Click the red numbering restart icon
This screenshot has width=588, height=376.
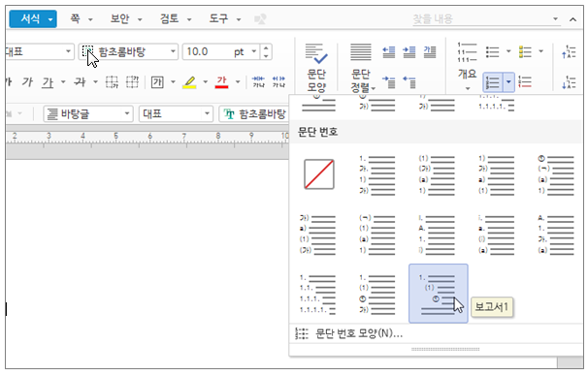(x=525, y=82)
